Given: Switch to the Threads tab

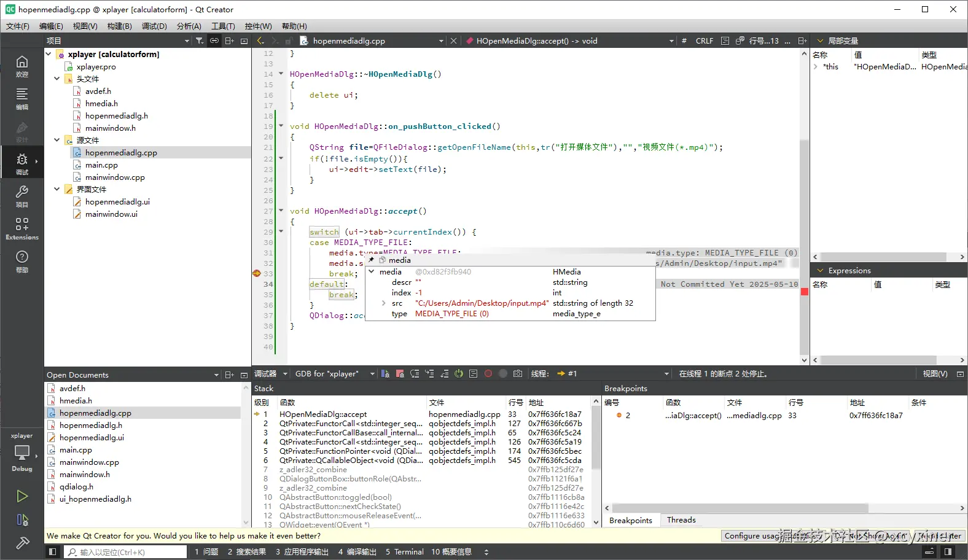Looking at the screenshot, I should pos(681,520).
